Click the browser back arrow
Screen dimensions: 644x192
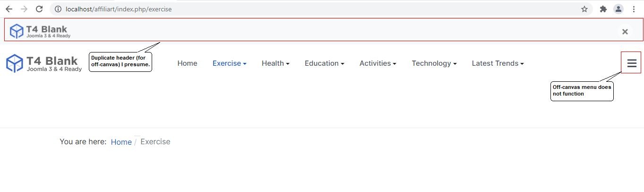pyautogui.click(x=9, y=9)
